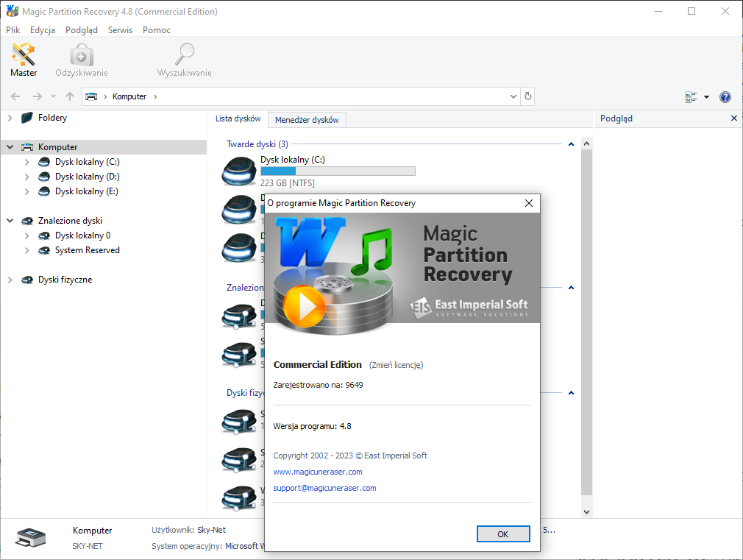Screen dimensions: 743x560
Task: Expand the Foldery tree node
Action: pos(10,118)
